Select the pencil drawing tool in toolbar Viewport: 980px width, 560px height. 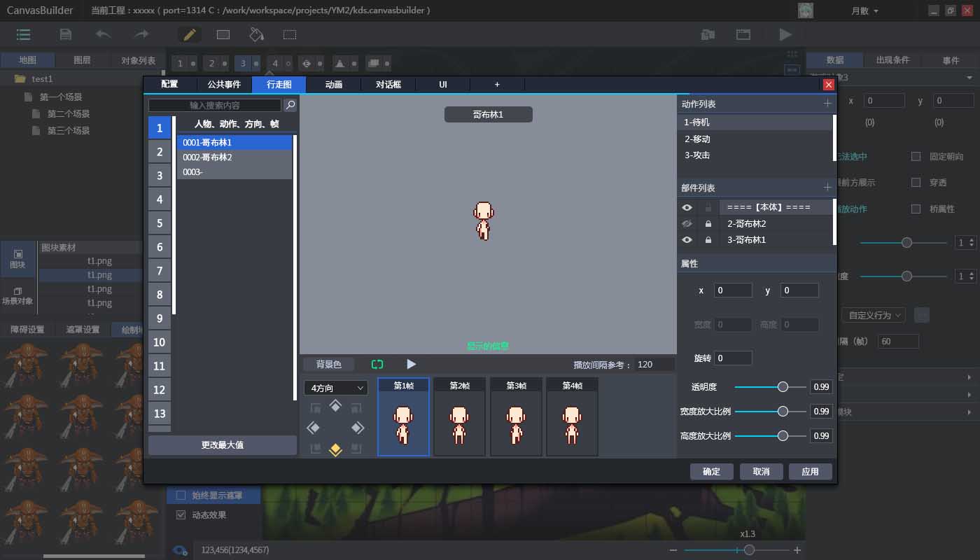[x=189, y=34]
